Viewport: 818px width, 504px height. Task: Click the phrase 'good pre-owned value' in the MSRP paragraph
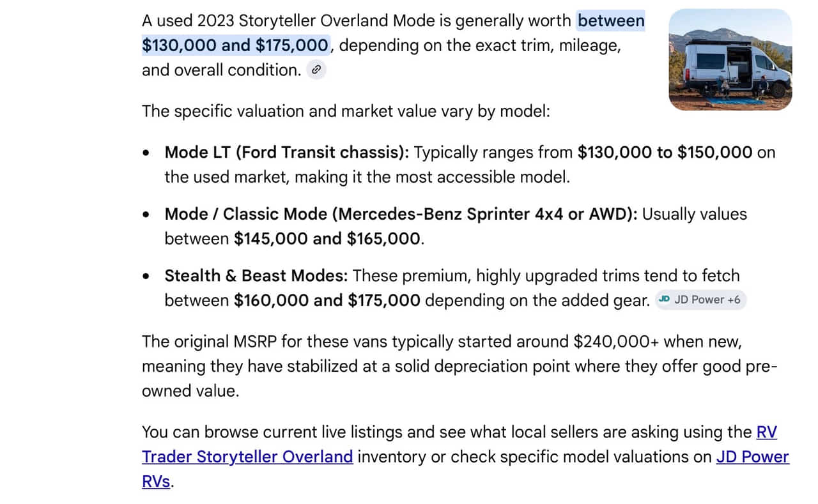point(459,379)
